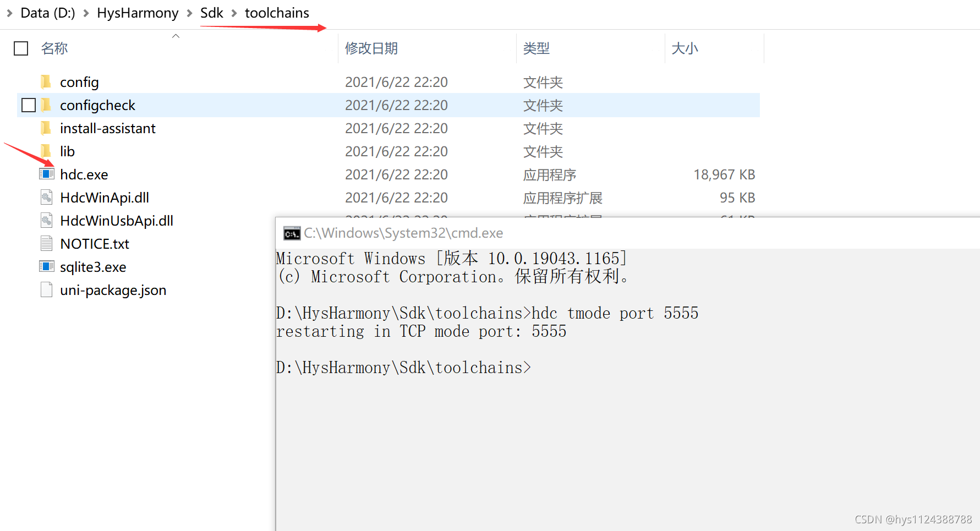Click the sqlite3.exe application icon
Image resolution: width=980 pixels, height=531 pixels.
47,267
